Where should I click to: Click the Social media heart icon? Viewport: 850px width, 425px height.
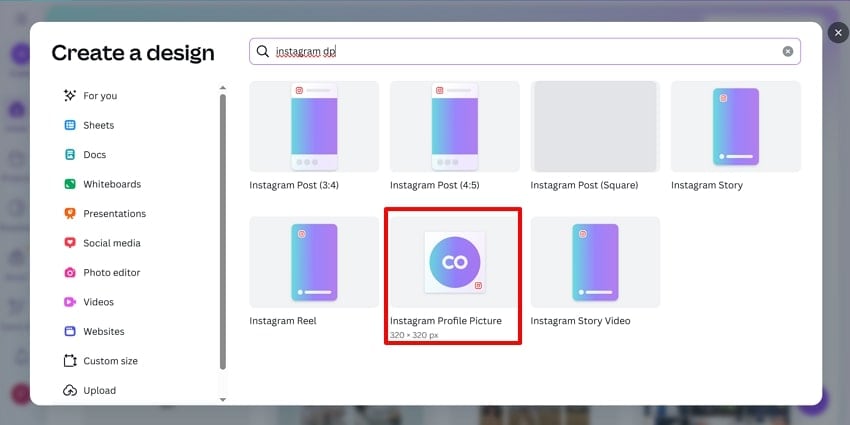tap(70, 243)
